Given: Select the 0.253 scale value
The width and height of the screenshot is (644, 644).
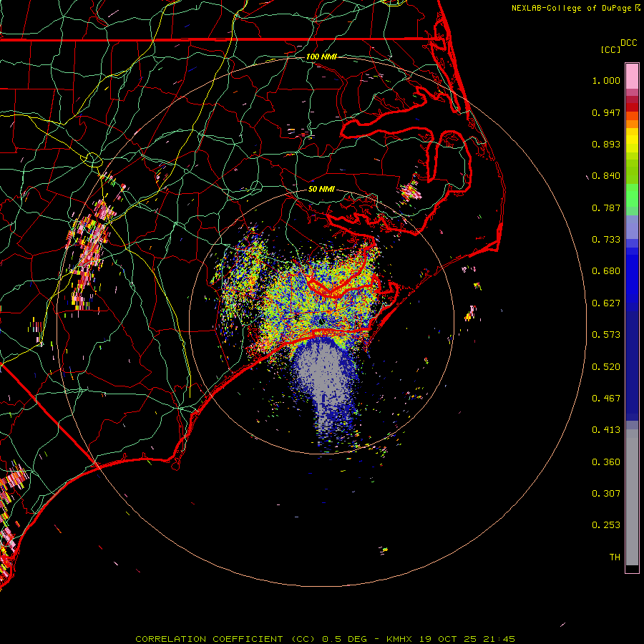Looking at the screenshot, I should pyautogui.click(x=606, y=525).
